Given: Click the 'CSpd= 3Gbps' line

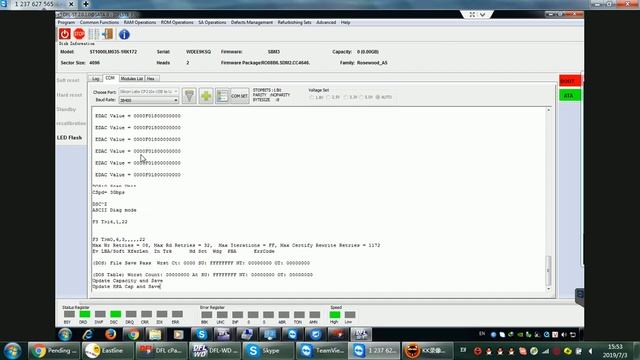Looking at the screenshot, I should [x=109, y=192].
